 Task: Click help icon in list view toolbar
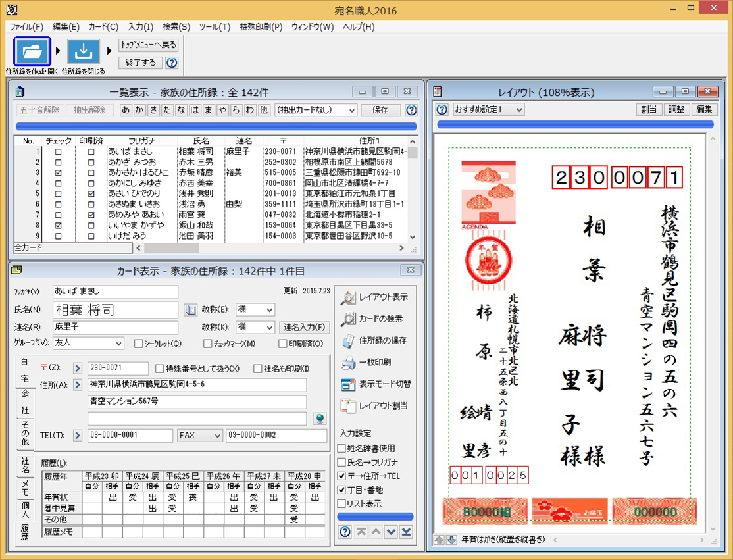click(x=411, y=110)
